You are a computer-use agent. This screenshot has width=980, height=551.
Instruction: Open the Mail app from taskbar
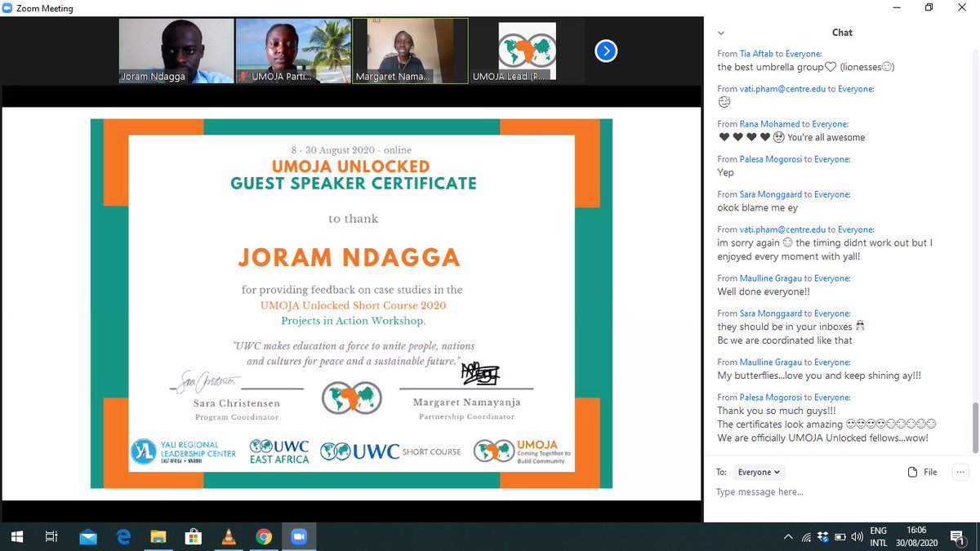tap(88, 536)
